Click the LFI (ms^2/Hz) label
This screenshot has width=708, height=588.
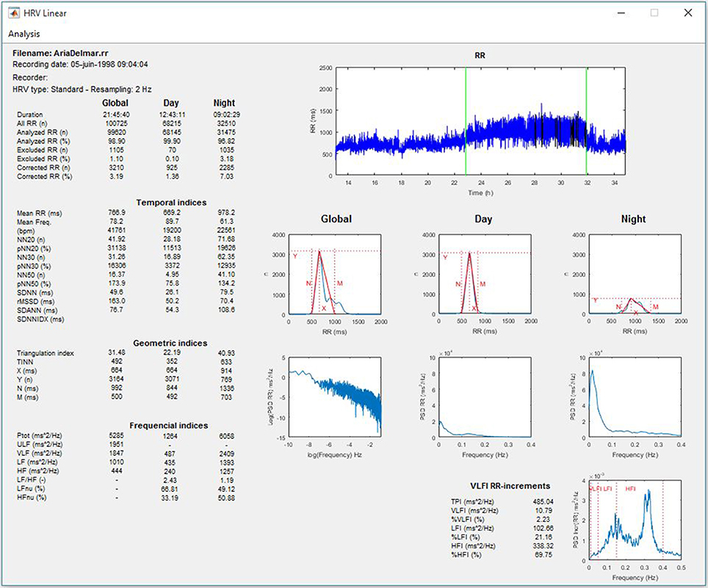[x=472, y=529]
